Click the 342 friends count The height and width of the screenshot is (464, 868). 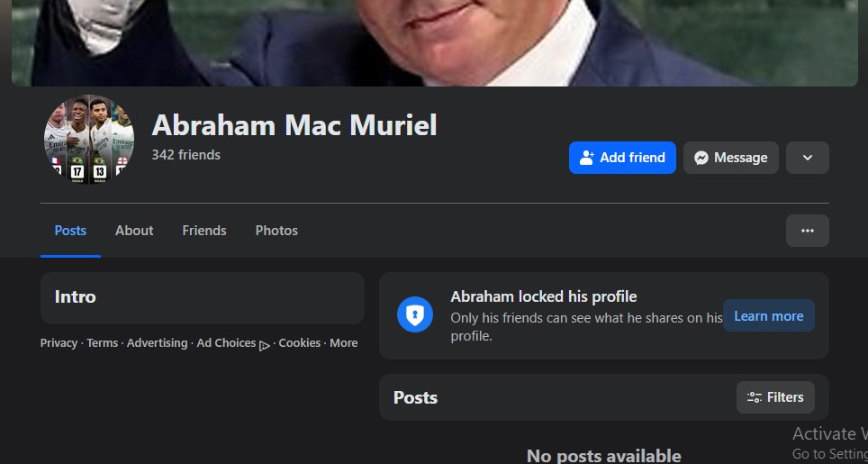(185, 155)
